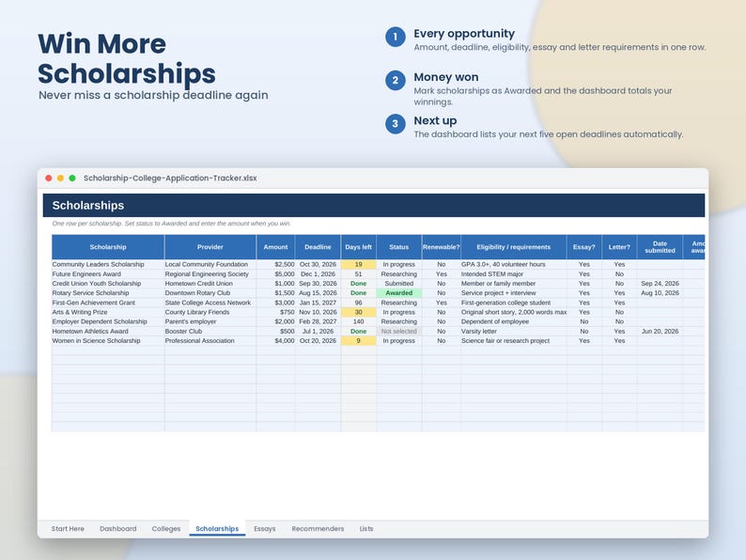Click the Scholarship-College-Application-Tracker.xlsx file name
The height and width of the screenshot is (560, 746).
pos(170,178)
